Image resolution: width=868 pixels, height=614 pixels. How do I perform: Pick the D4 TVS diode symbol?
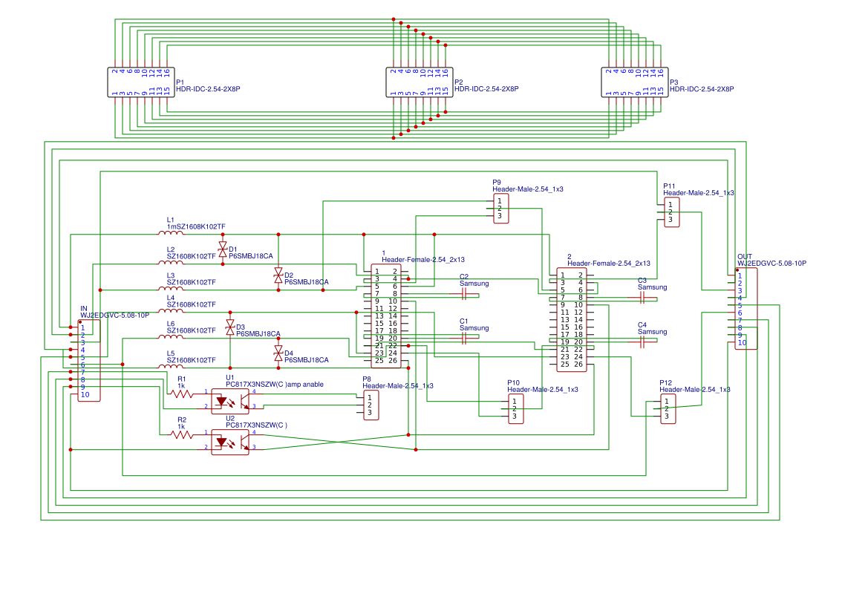click(x=278, y=353)
